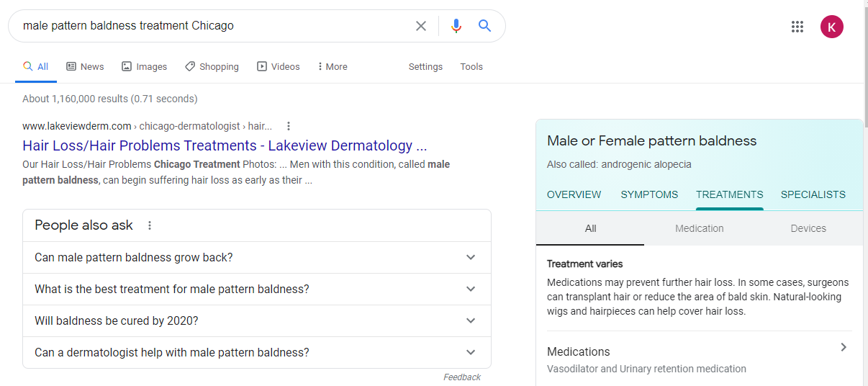Image resolution: width=868 pixels, height=386 pixels.
Task: Open the Medications section arrow
Action: click(844, 347)
